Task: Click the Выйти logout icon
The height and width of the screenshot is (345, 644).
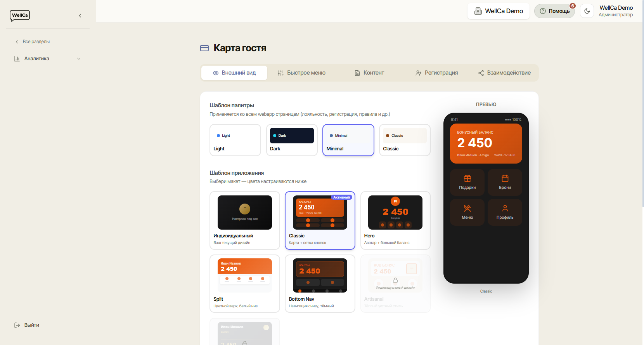Action: [x=17, y=325]
